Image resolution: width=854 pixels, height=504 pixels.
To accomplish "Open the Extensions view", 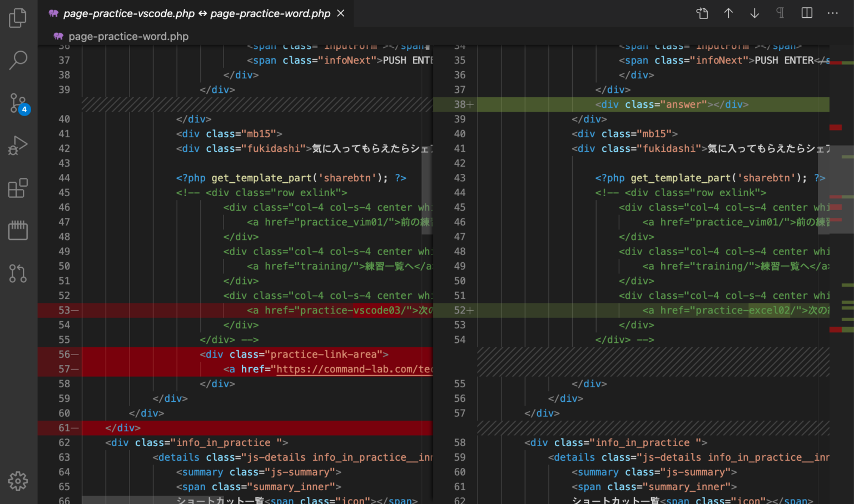I will [x=18, y=188].
